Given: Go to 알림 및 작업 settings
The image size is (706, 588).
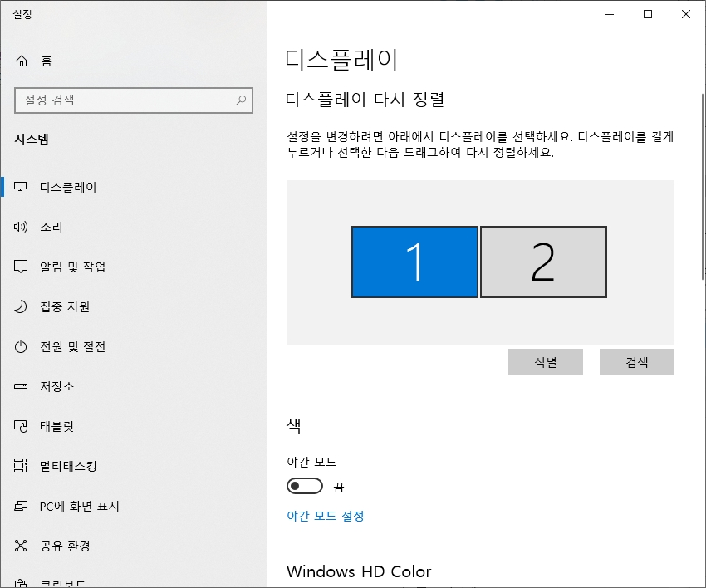Looking at the screenshot, I should click(133, 267).
